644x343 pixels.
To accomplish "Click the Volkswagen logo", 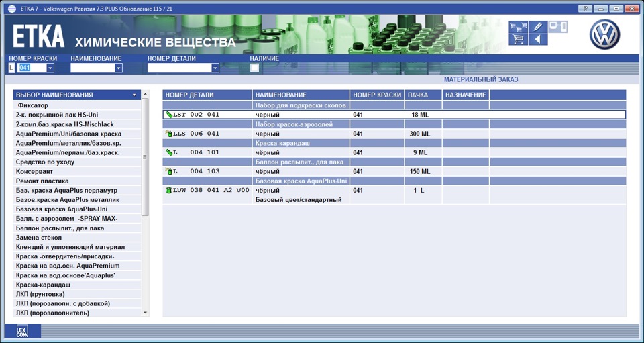I will (604, 34).
